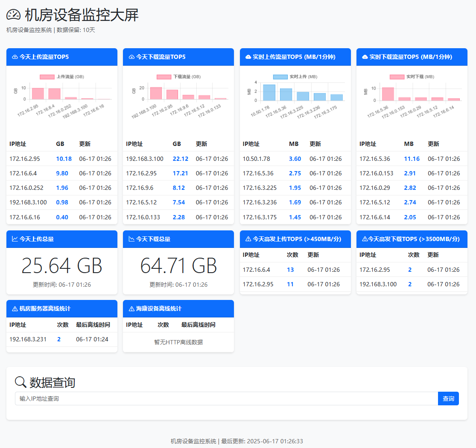
Task: Click warning icon in 海康设备离线统计 header
Action: [131, 308]
